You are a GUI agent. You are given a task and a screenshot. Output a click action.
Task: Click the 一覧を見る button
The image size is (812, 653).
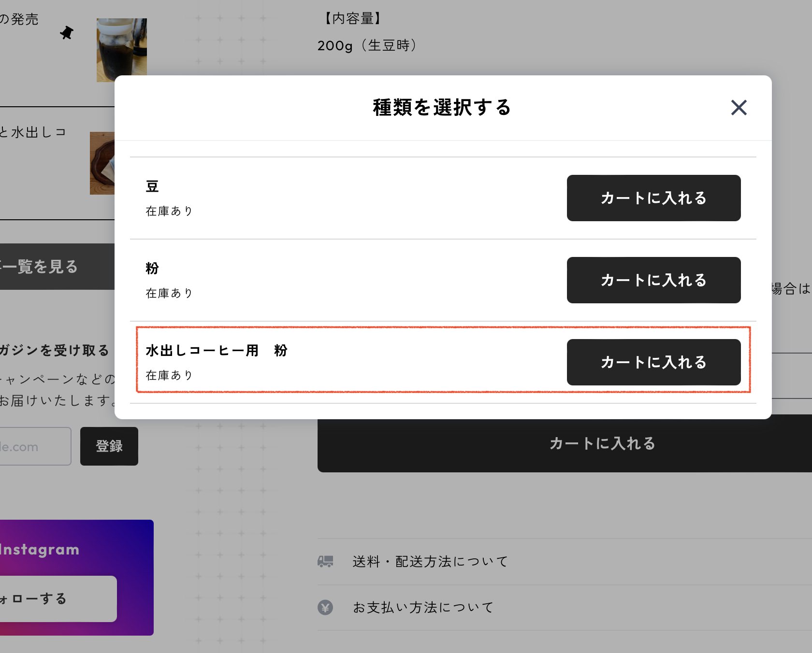click(57, 267)
